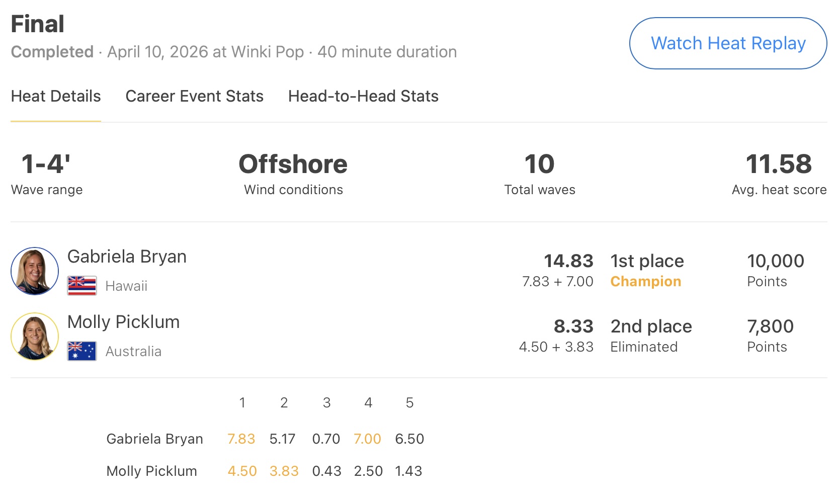Switch to the Heat Details tab
The width and height of the screenshot is (838, 504).
coord(56,96)
